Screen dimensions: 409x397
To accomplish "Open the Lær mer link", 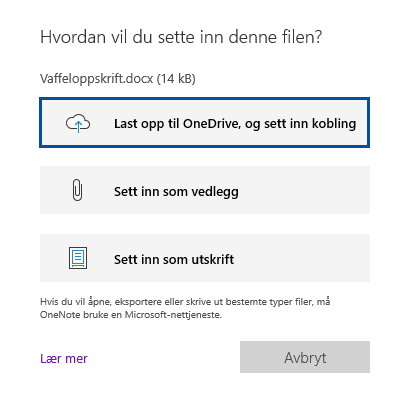I will pos(64,359).
